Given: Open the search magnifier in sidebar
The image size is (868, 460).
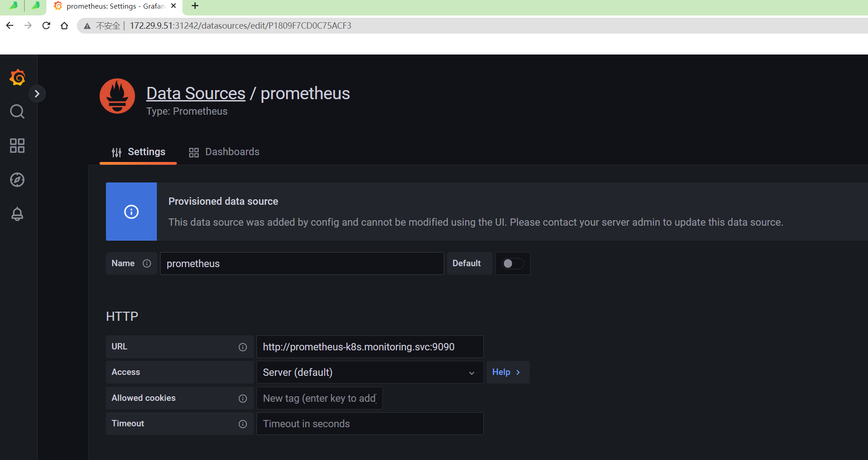Looking at the screenshot, I should [17, 111].
